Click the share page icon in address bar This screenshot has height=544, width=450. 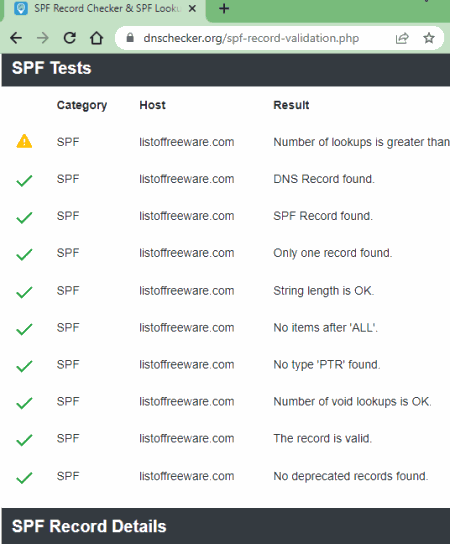point(402,38)
